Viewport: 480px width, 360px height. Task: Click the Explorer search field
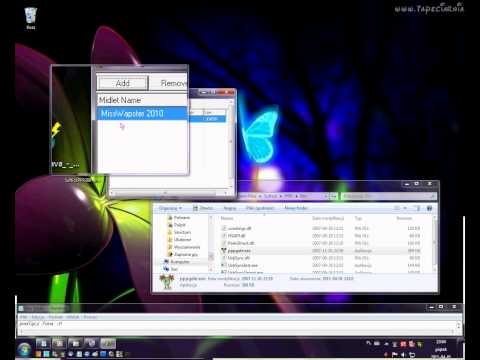tap(388, 196)
